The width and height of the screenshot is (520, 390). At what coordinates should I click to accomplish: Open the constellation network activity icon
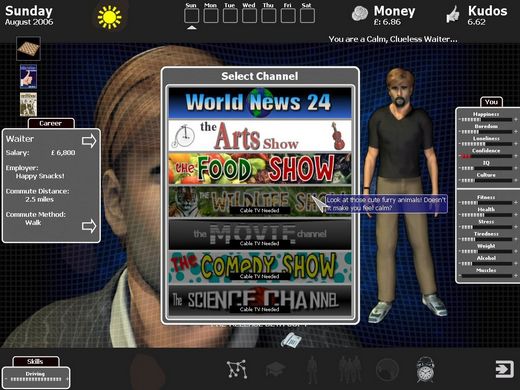tap(237, 369)
